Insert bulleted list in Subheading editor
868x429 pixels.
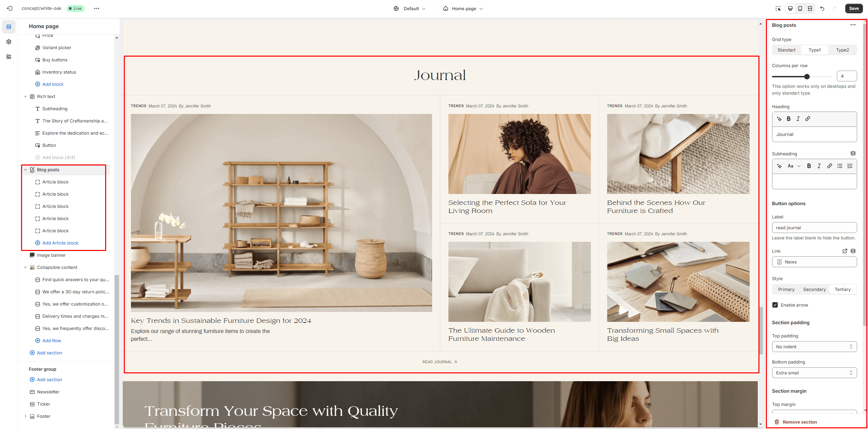click(840, 166)
